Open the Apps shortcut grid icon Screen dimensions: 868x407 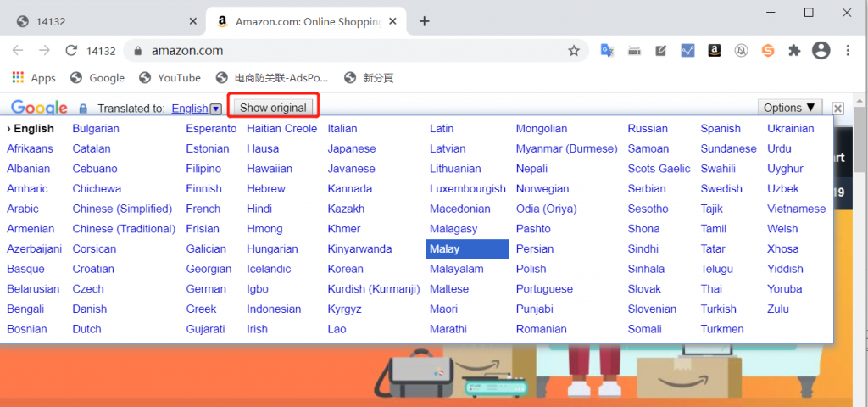tap(19, 77)
